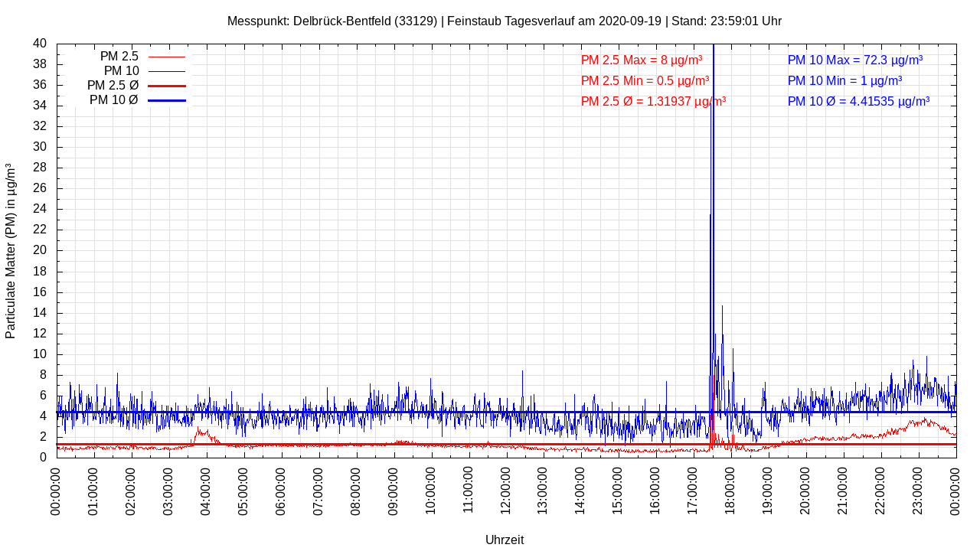Click the thick red PM 2.5 Ø legend line
980x551 pixels.
coord(166,86)
